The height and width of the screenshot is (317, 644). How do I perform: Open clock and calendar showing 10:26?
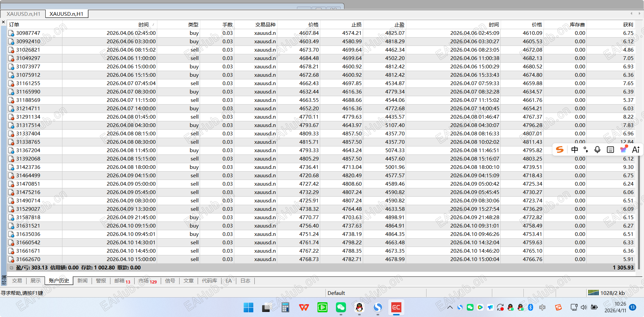tap(615, 307)
